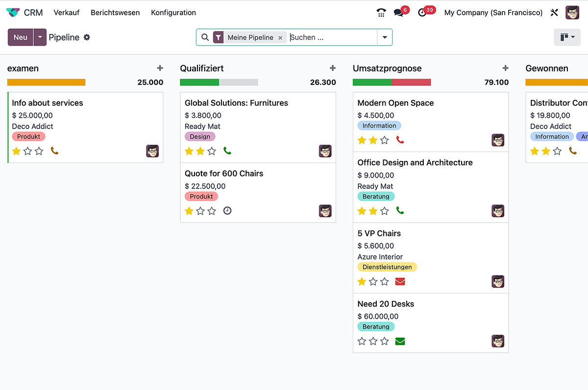
Task: Remove the priority star on Quote for 600 Chairs
Action: (x=189, y=210)
